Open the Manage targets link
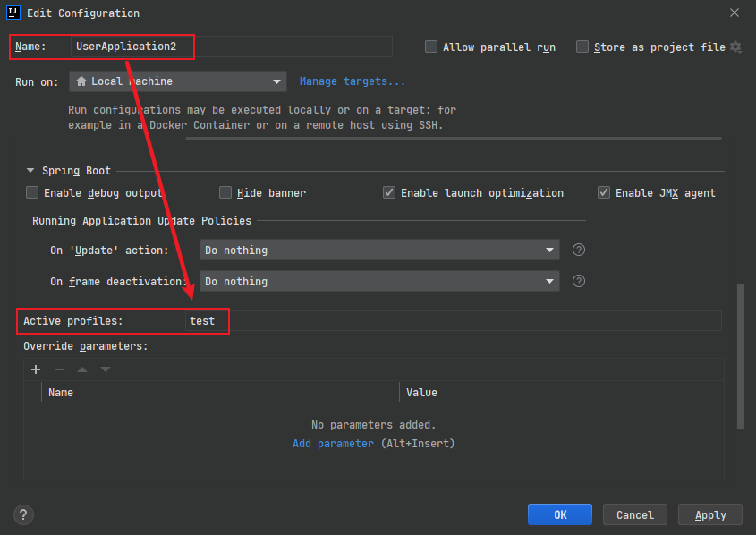The width and height of the screenshot is (756, 535). tap(352, 81)
